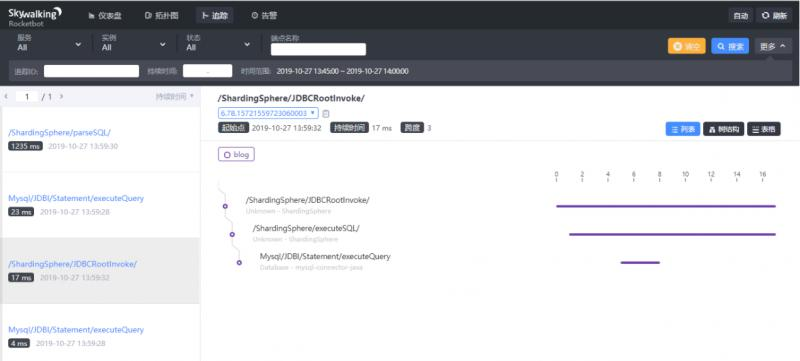Select the 追踪 trace tab
The width and height of the screenshot is (800, 361).
[x=215, y=16]
